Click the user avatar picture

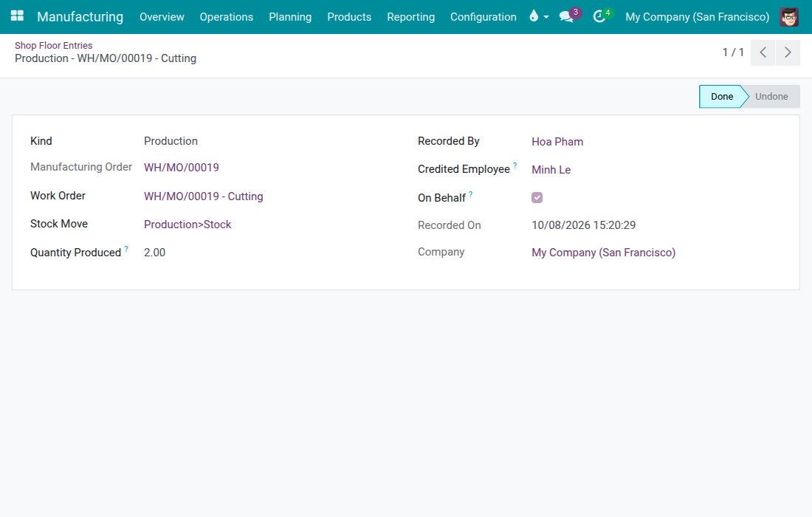point(789,17)
